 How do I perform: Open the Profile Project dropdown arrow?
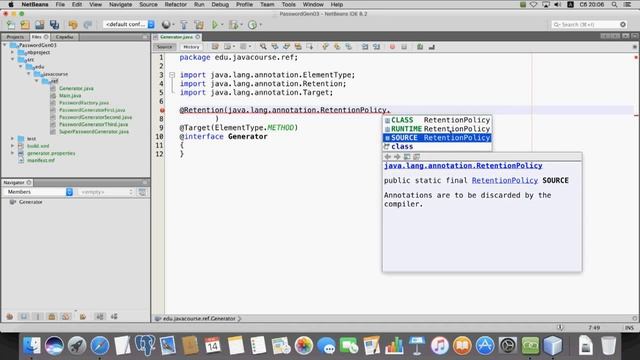pyautogui.click(x=260, y=24)
